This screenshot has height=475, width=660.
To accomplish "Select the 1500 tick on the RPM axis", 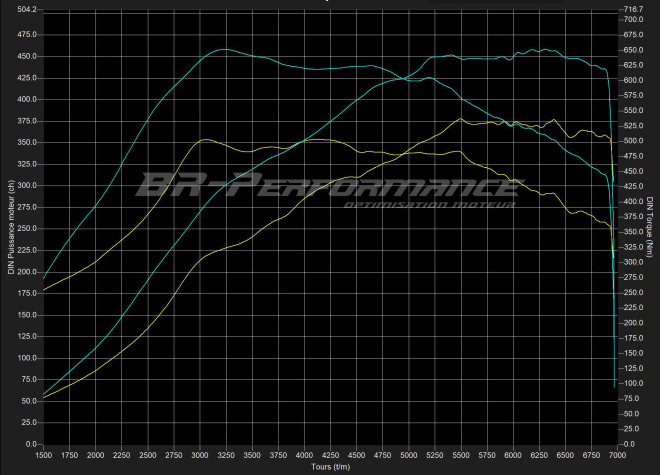I will 43,454.
